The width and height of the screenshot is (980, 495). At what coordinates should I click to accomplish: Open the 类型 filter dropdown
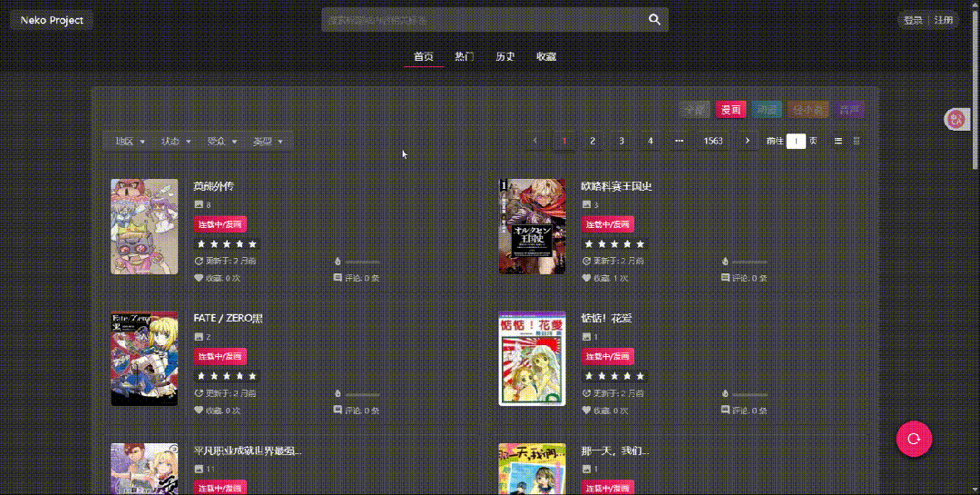point(268,142)
